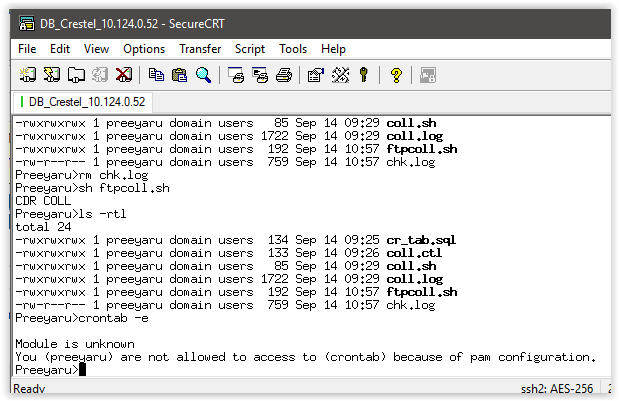
Task: Click the Copy icon in the toolbar
Action: [156, 74]
